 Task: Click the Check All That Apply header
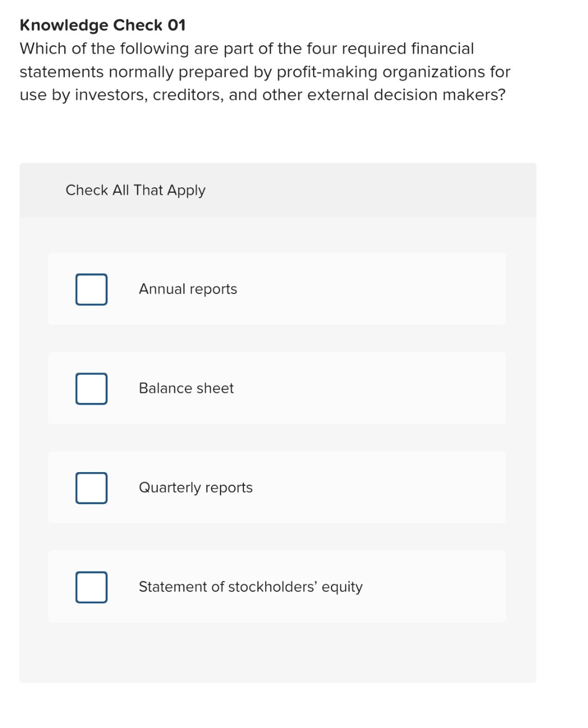135,190
